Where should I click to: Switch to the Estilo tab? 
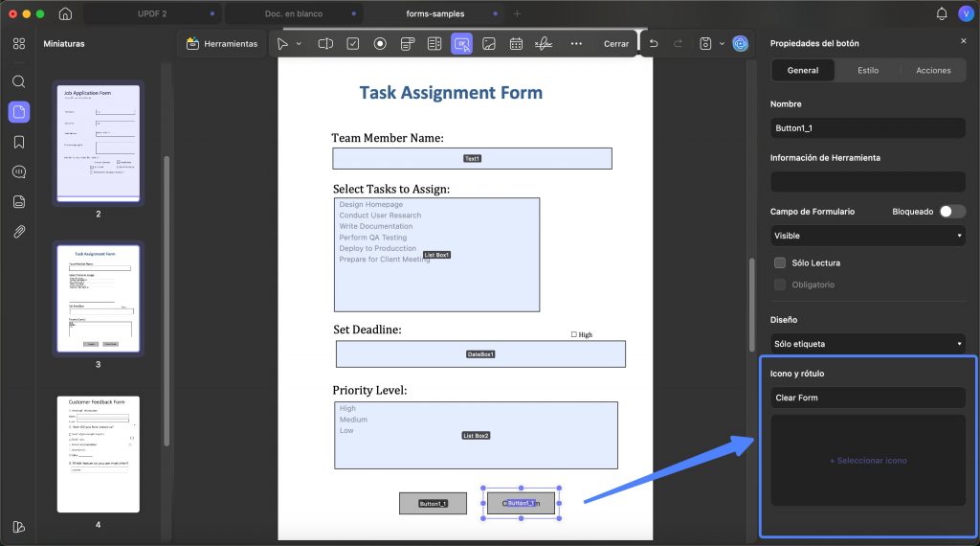(867, 71)
